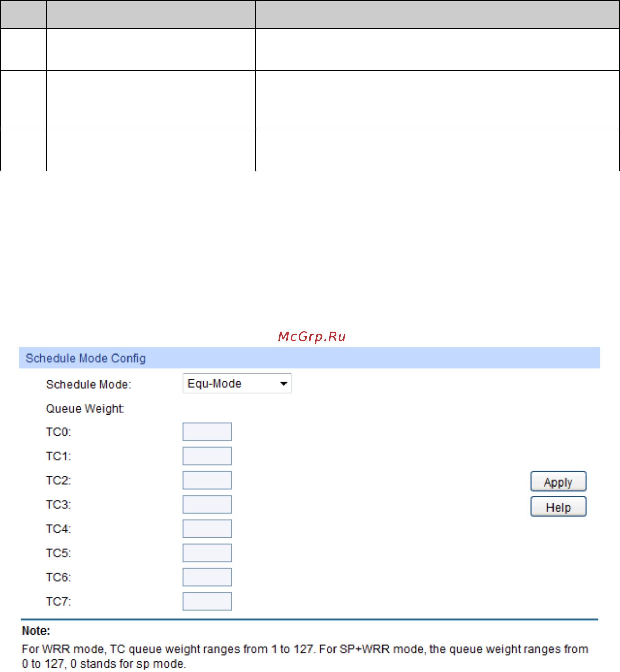Focus the TC6 queue weight field
620x672 pixels.
(207, 577)
